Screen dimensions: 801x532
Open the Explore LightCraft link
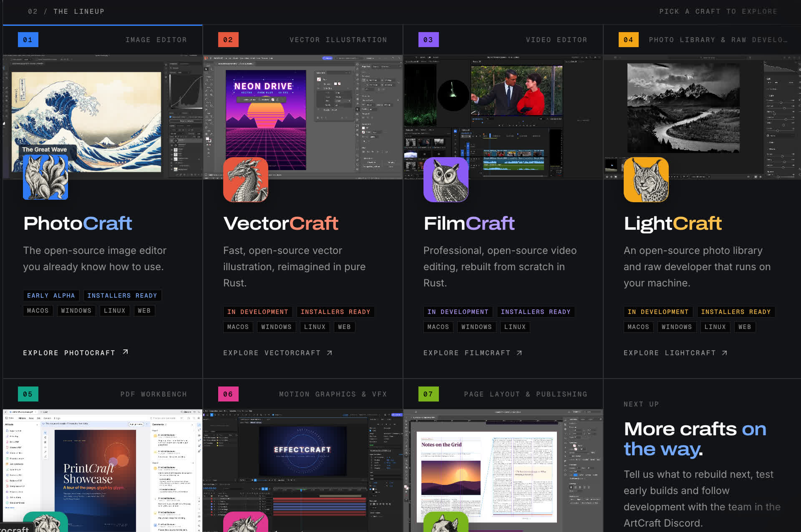click(x=676, y=353)
